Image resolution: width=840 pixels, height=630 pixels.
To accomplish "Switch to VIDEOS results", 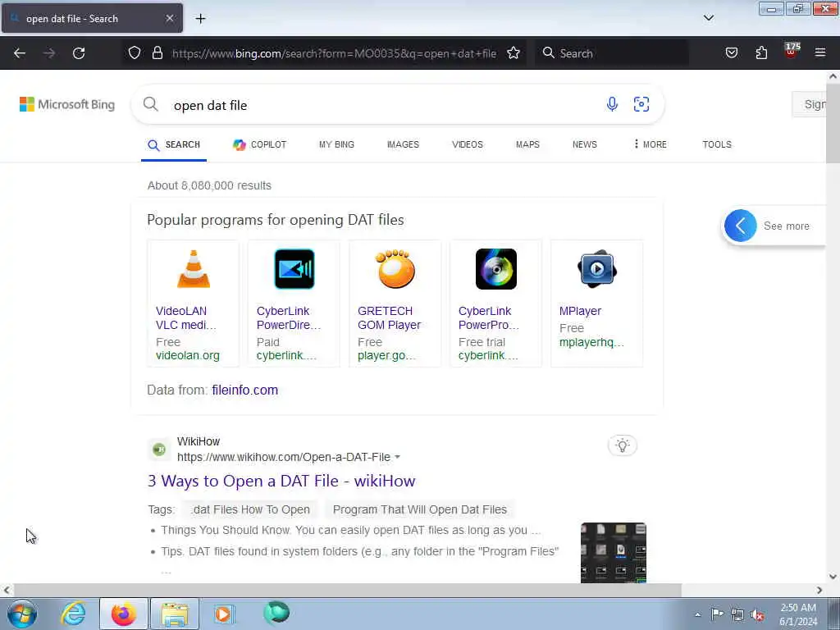I will pyautogui.click(x=467, y=144).
